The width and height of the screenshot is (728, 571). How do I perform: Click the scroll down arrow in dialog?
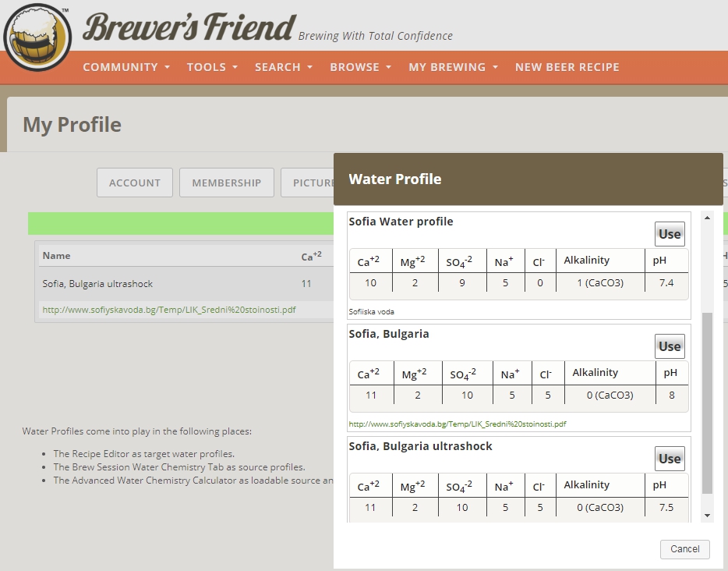click(707, 516)
